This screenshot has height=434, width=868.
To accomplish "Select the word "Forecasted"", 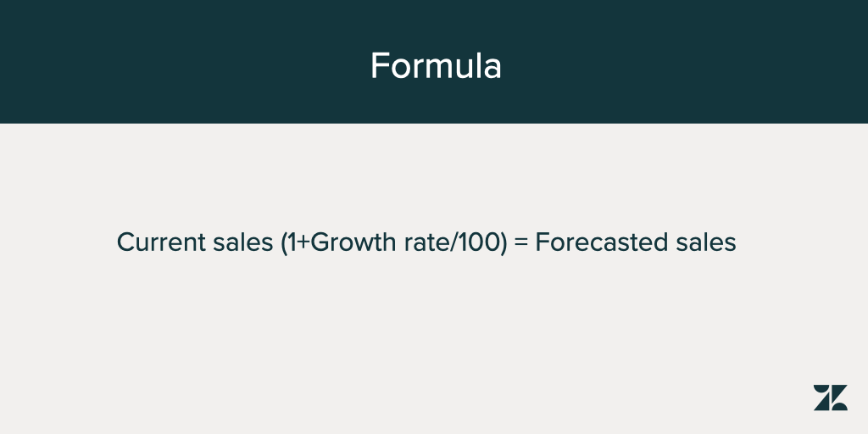I will click(x=598, y=242).
